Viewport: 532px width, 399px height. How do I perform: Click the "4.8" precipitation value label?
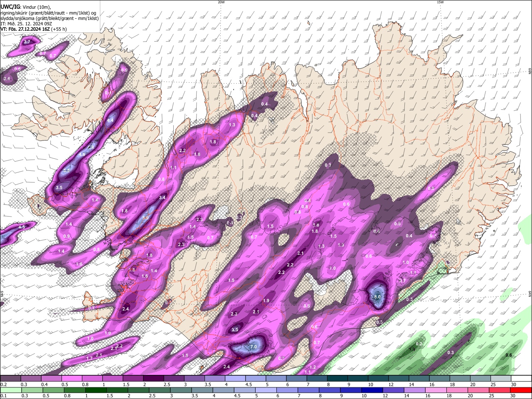82,154
